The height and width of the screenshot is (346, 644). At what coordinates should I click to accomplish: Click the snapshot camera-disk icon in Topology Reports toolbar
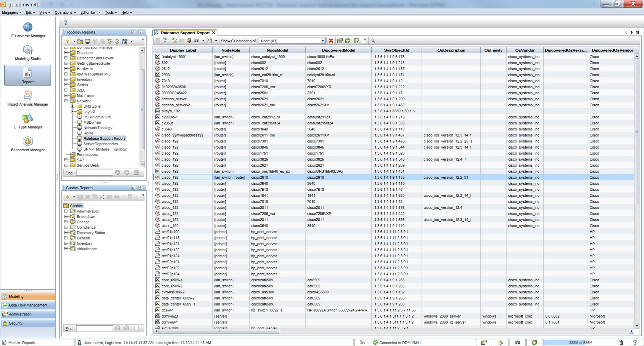click(x=125, y=41)
